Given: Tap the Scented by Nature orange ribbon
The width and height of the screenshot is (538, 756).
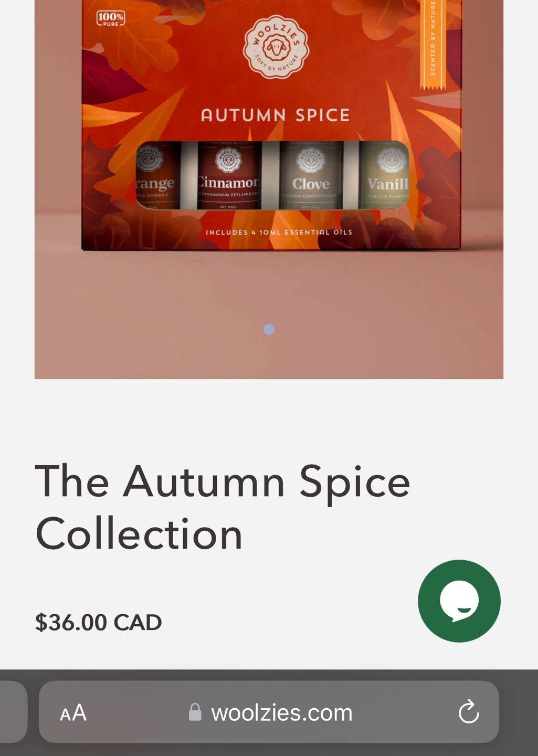Looking at the screenshot, I should click(x=432, y=45).
